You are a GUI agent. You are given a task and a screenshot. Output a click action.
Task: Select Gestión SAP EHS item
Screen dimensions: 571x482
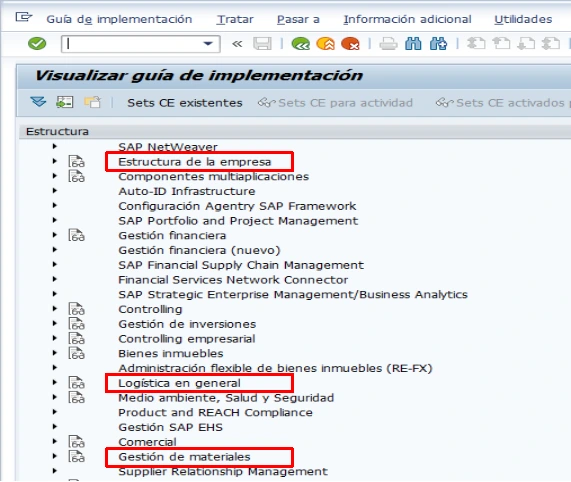pyautogui.click(x=170, y=427)
